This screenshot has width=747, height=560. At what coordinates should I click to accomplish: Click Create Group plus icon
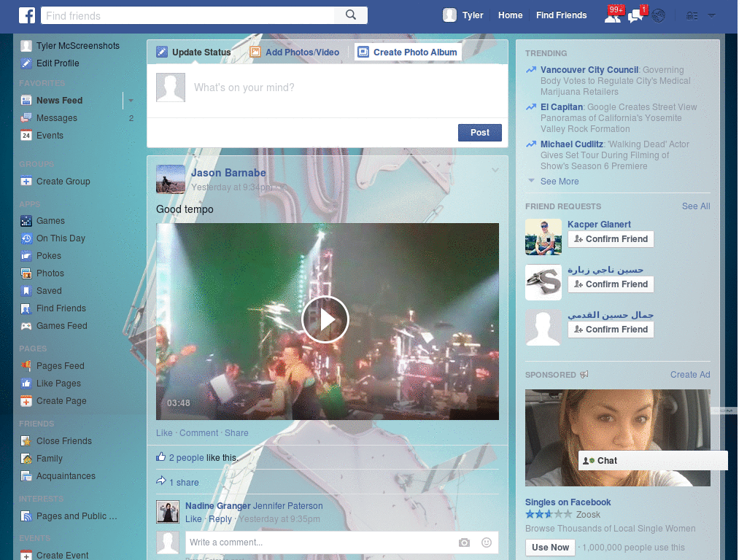click(x=26, y=182)
